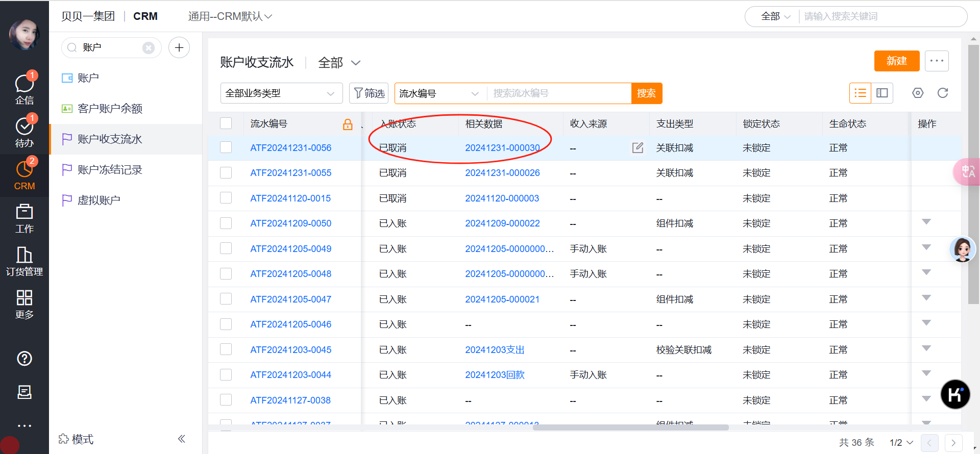Click the orange 搜索 search button

pyautogui.click(x=647, y=93)
